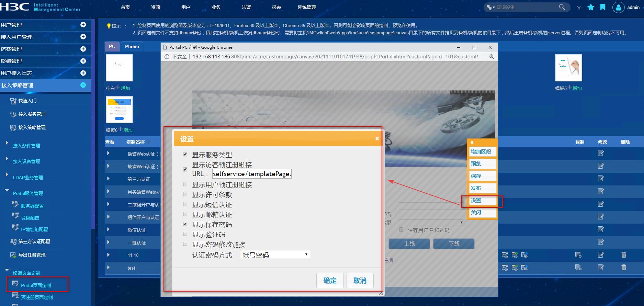The width and height of the screenshot is (644, 306).
Task: Check the 显示验证码 checkbox
Action: click(185, 234)
